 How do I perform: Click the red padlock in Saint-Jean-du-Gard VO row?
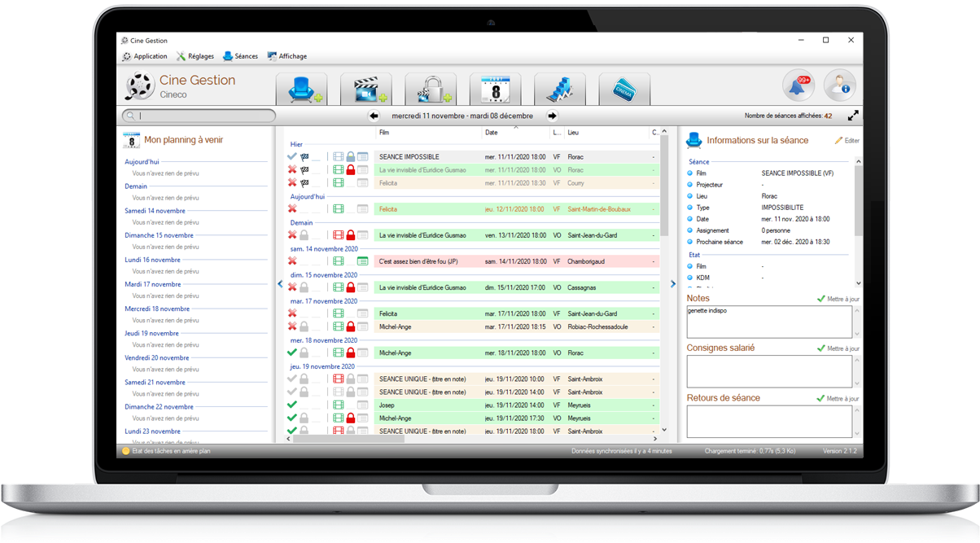pyautogui.click(x=351, y=235)
